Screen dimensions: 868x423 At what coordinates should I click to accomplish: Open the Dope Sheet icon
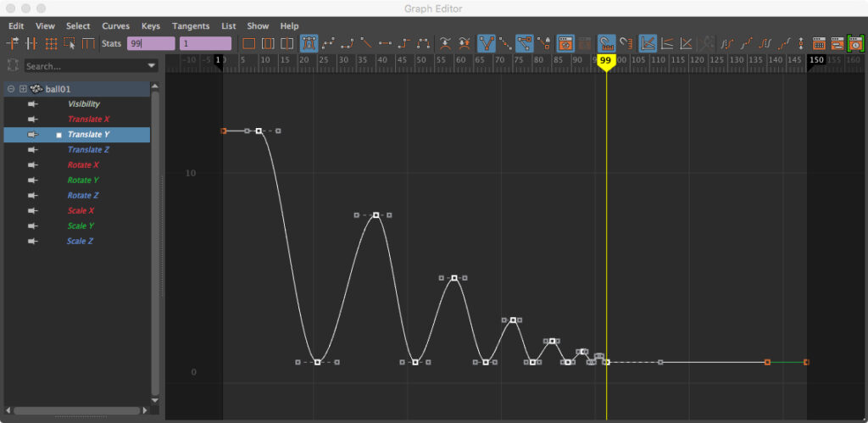click(x=819, y=43)
